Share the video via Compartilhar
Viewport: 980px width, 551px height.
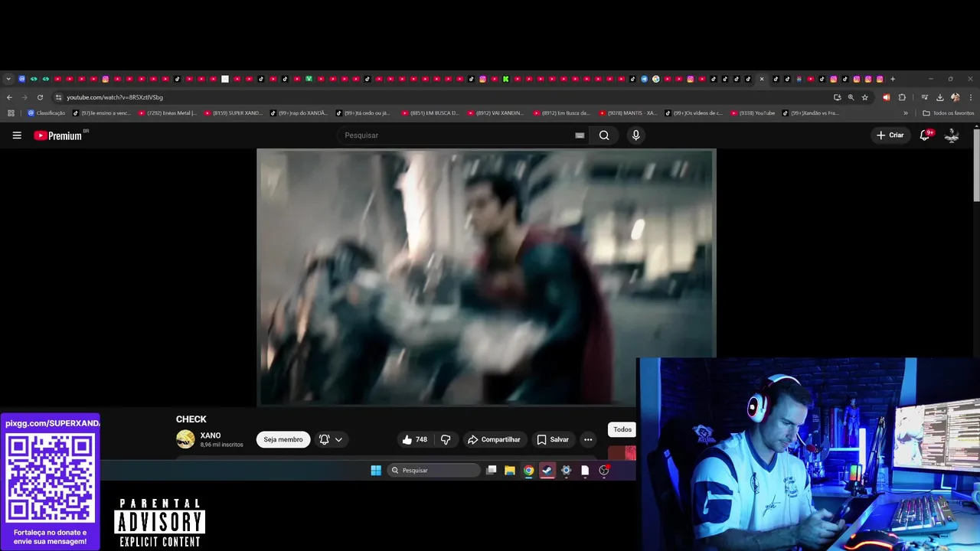click(x=494, y=439)
